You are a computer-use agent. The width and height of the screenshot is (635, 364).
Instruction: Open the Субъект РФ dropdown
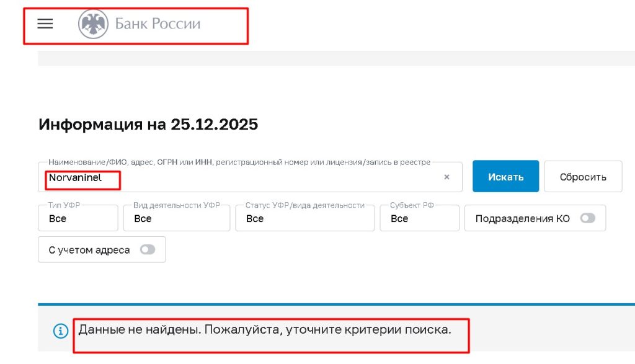419,218
